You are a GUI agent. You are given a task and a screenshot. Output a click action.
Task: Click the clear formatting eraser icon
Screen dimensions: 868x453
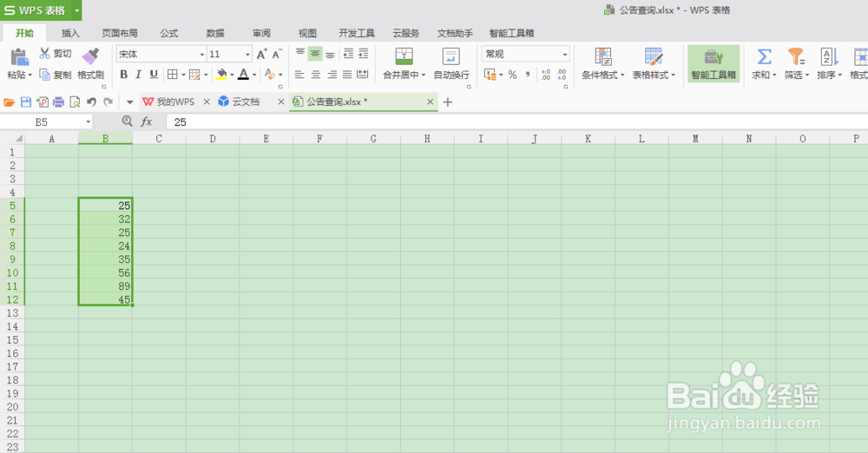coord(270,75)
